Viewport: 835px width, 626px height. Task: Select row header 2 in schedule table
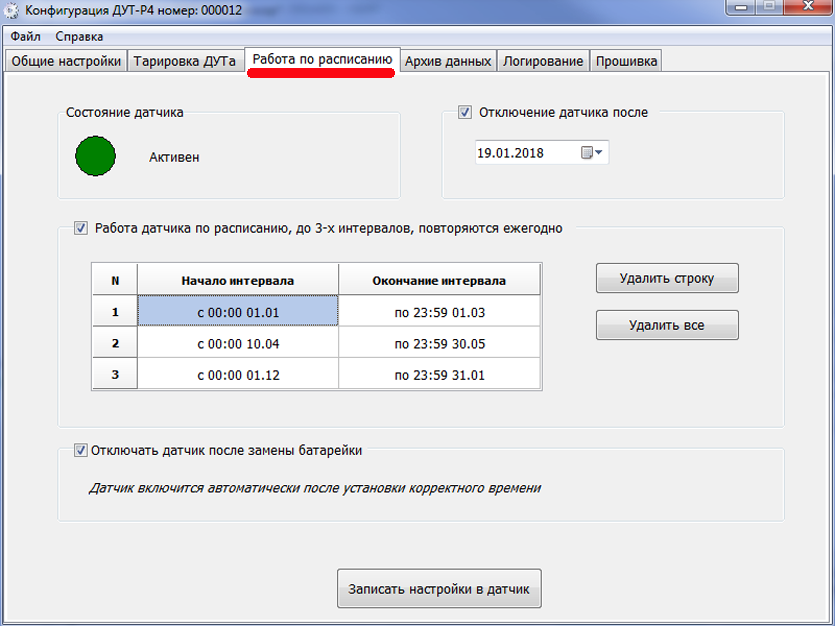tap(115, 343)
